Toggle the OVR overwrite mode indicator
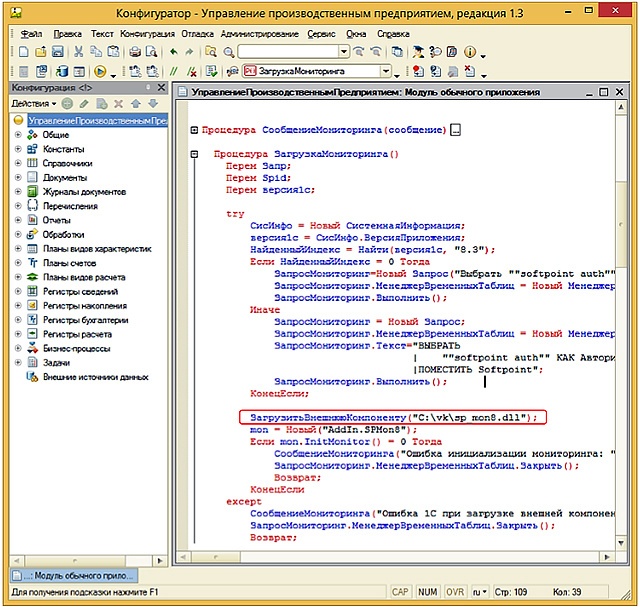This screenshot has width=640, height=607. (455, 591)
